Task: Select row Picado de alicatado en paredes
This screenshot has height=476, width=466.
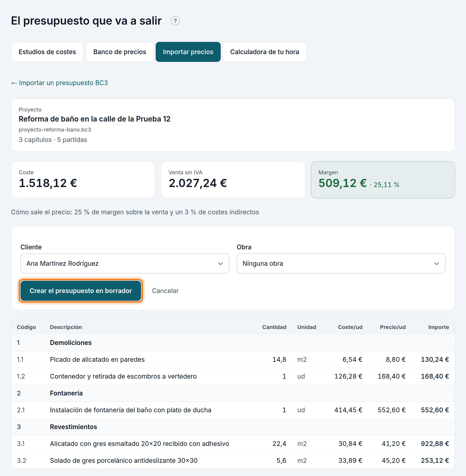Action: [233, 360]
